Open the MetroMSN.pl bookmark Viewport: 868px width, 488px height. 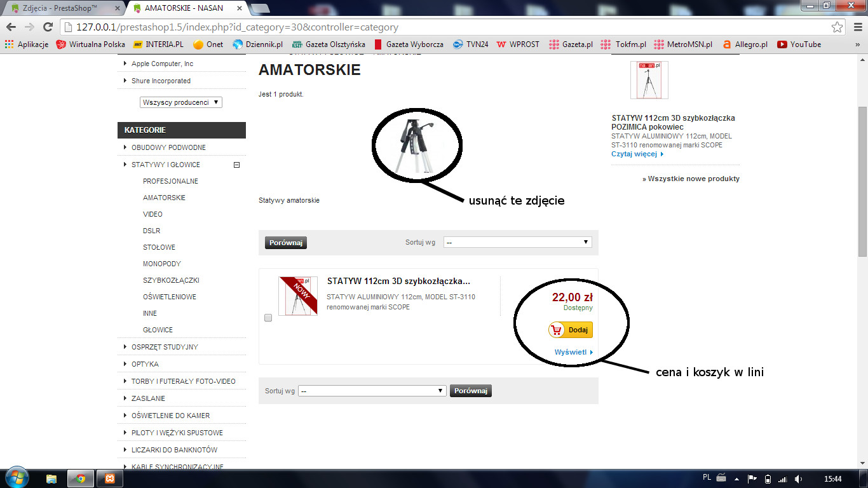tap(682, 44)
